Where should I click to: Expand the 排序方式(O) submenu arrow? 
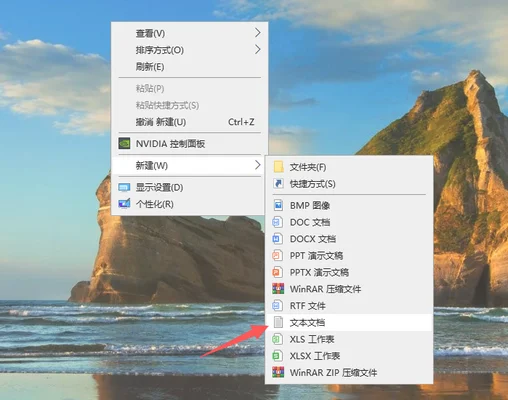tap(258, 49)
